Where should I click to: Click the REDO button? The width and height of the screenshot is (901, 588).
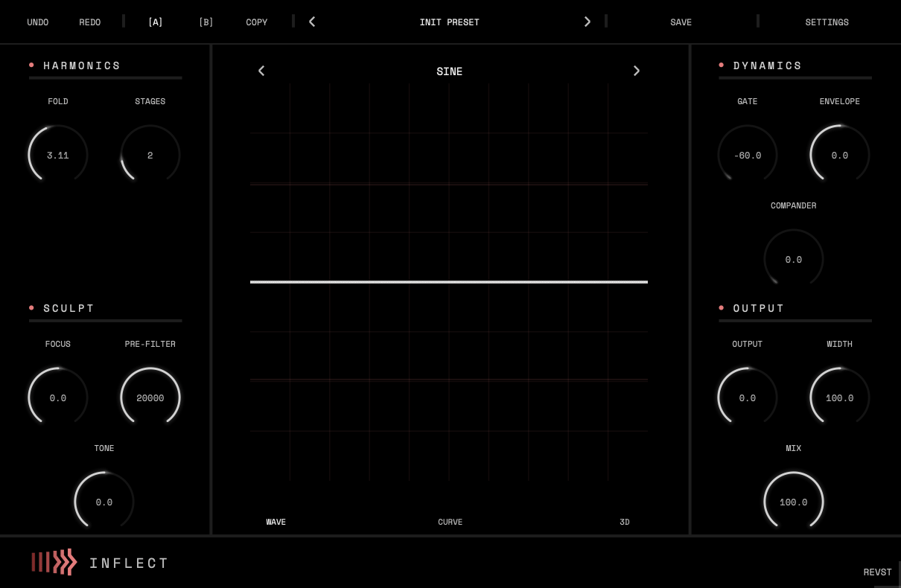pyautogui.click(x=90, y=22)
